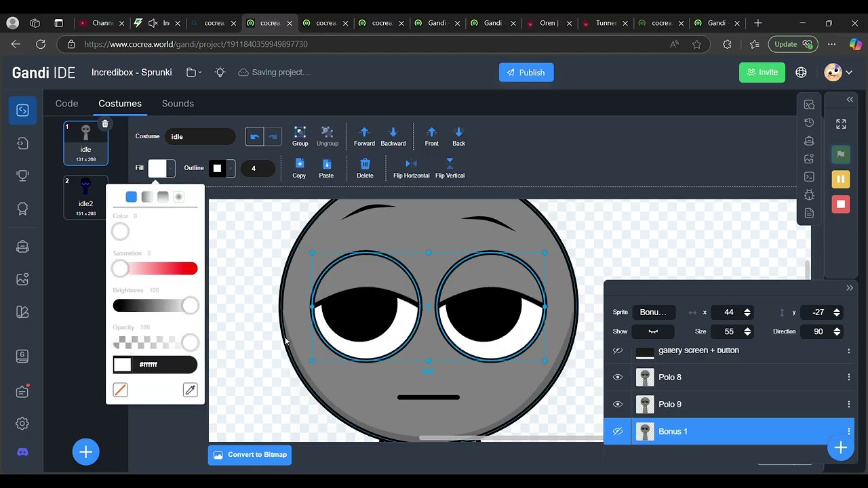Open history icon in right toolbar
The height and width of the screenshot is (488, 868).
click(809, 123)
